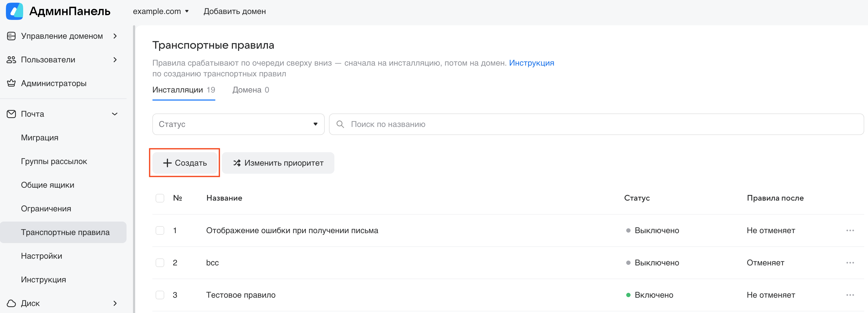Expand the Управление доменом chevron
This screenshot has width=868, height=313.
coord(115,36)
